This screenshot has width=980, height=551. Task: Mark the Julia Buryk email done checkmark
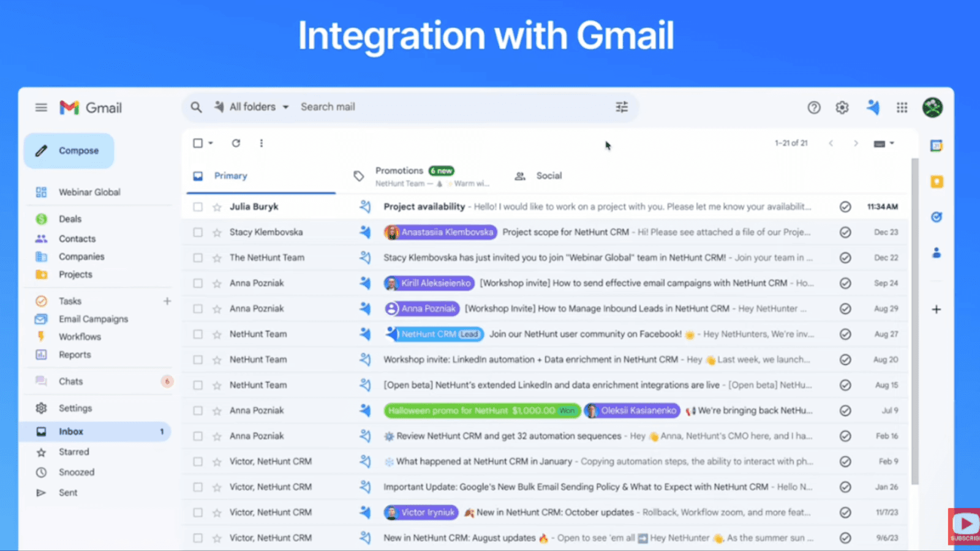click(x=845, y=207)
